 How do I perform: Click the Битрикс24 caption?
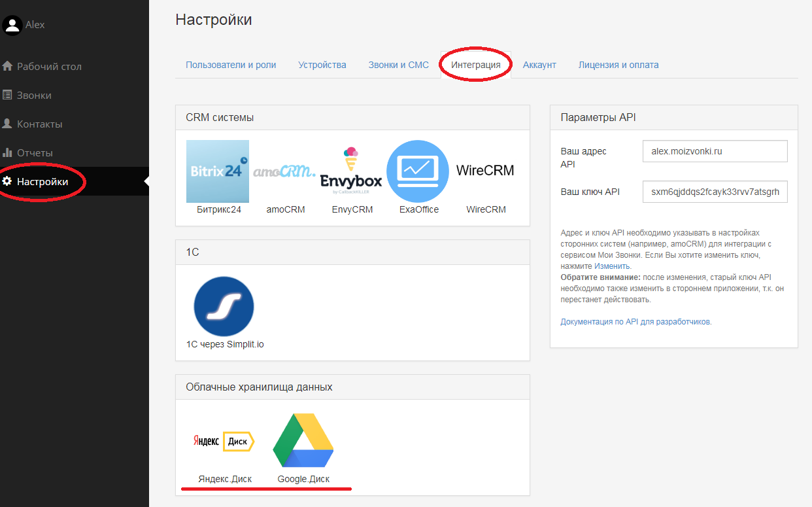(219, 209)
